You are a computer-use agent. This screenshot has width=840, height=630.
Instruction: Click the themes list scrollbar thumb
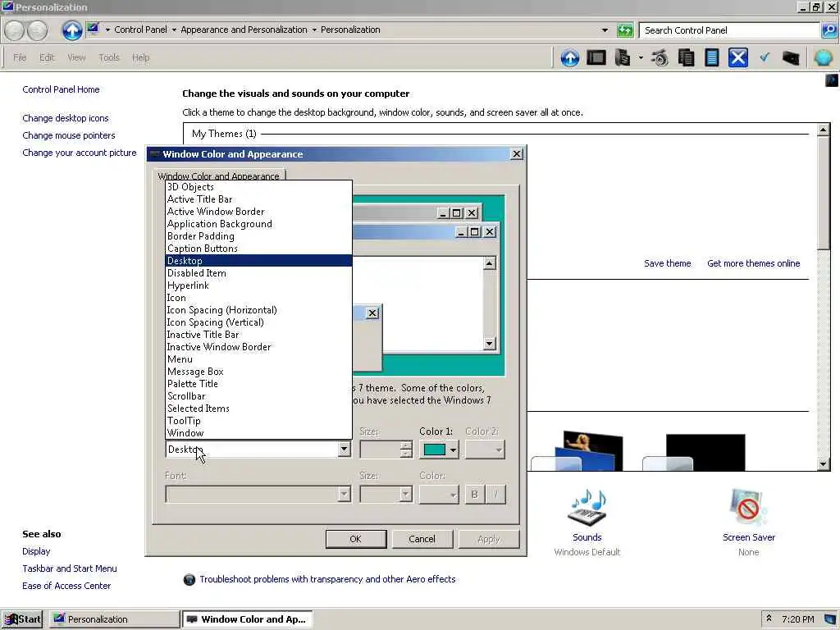point(824,193)
